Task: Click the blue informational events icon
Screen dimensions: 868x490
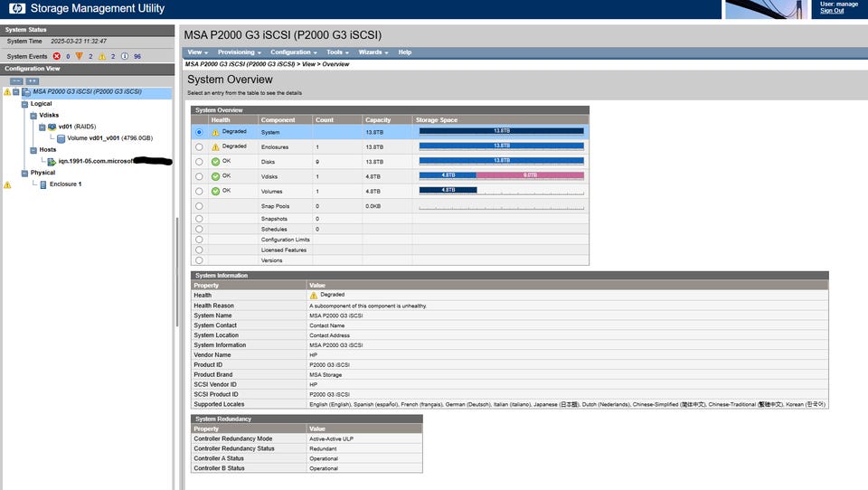Action: tap(125, 56)
